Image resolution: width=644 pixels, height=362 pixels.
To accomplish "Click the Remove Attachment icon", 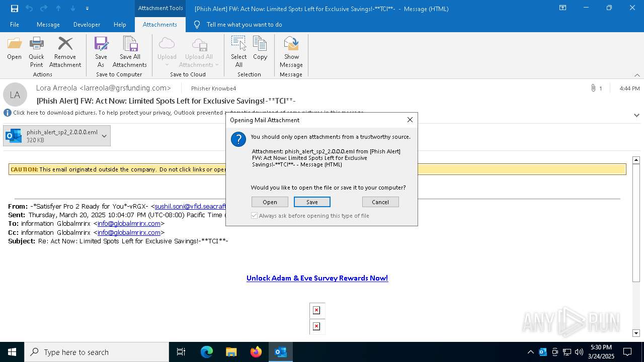I will pos(65,52).
